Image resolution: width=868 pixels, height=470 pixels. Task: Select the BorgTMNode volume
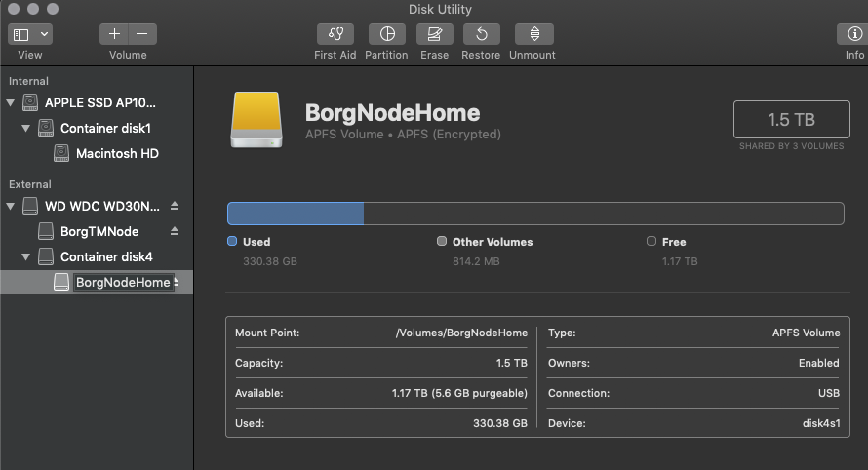coord(99,231)
